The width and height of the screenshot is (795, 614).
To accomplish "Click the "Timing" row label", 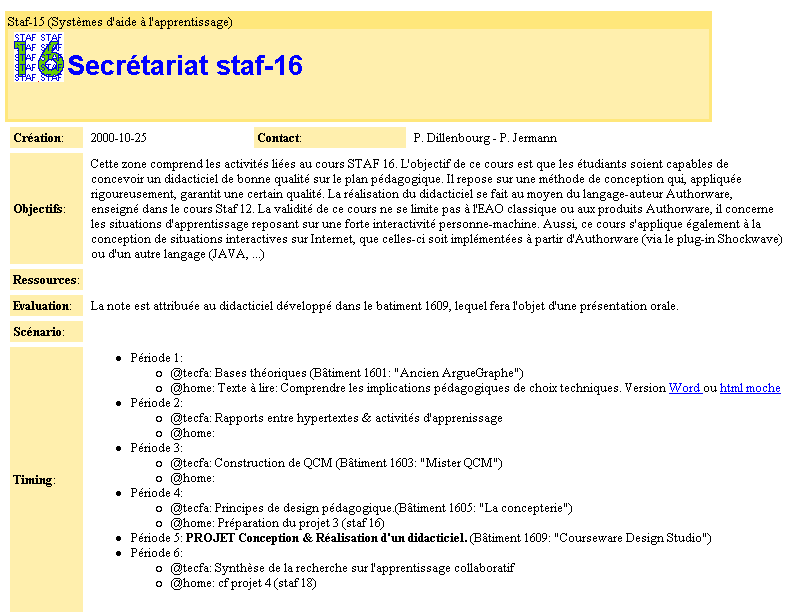I will pos(33,480).
